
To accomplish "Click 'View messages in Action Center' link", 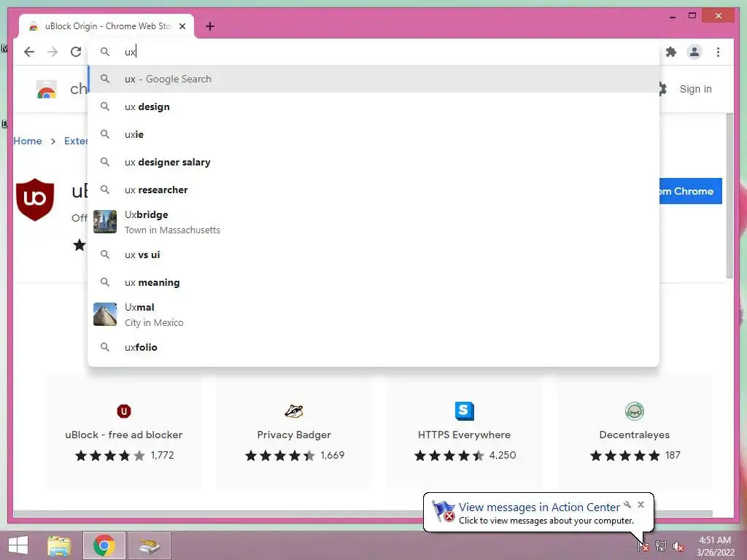I will [x=539, y=507].
